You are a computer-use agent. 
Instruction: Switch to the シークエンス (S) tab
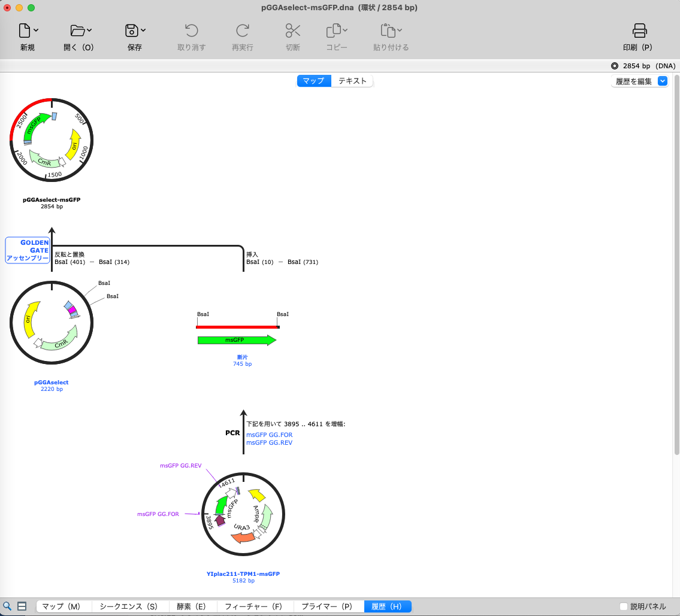(128, 606)
